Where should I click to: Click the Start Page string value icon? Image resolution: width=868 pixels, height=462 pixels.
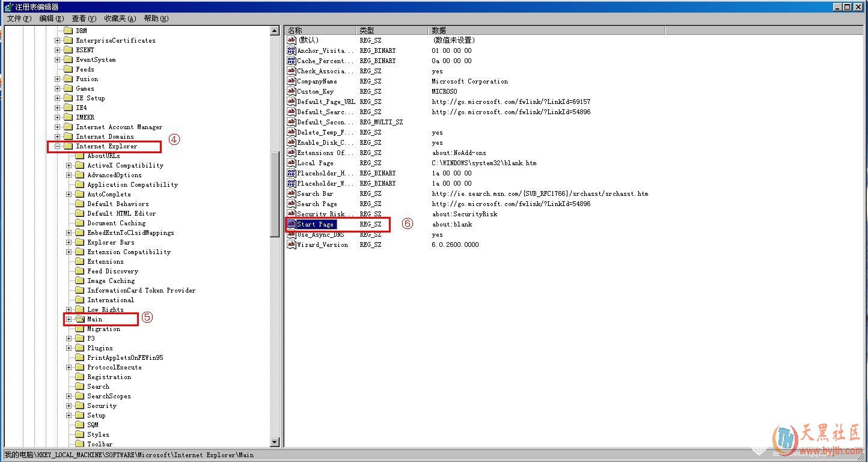pyautogui.click(x=292, y=224)
